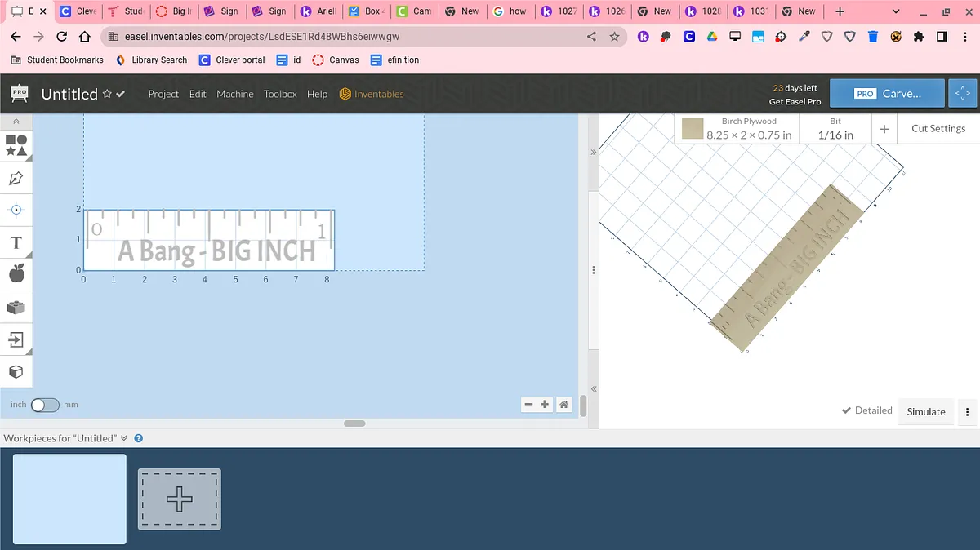Image resolution: width=980 pixels, height=550 pixels.
Task: Click the Carve button
Action: click(887, 94)
